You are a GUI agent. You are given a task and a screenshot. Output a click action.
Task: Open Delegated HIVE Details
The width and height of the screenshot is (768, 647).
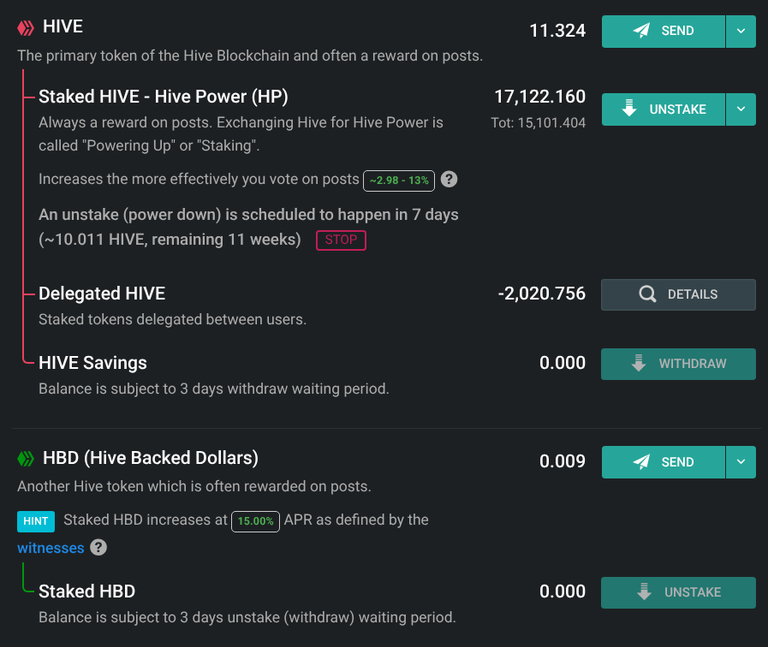click(x=678, y=294)
